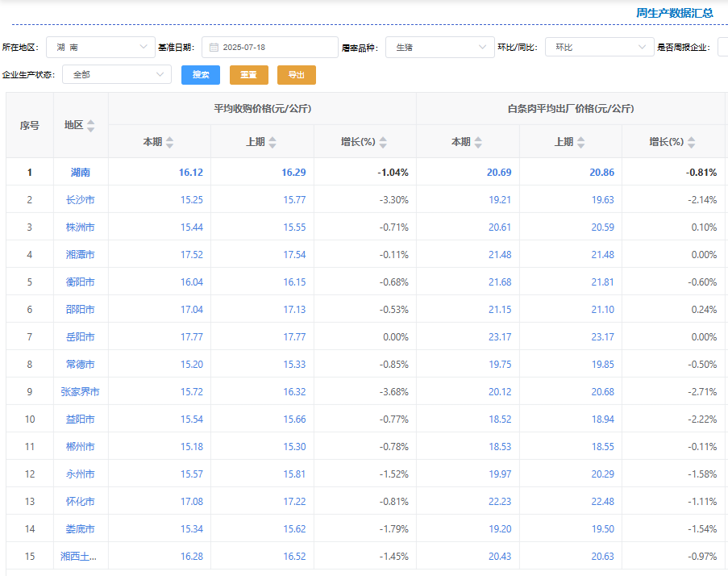The width and height of the screenshot is (728, 576).
Task: Click sort icon beside 平均收购价格 上期
Action: coord(272,142)
